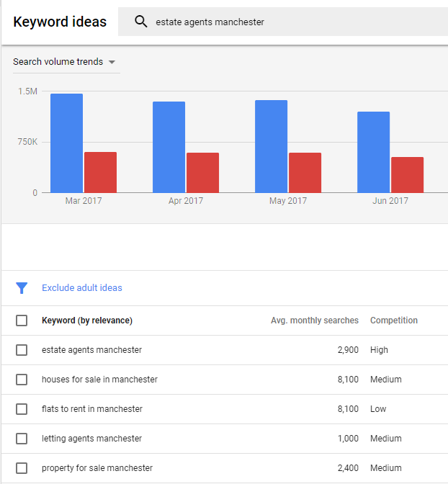This screenshot has height=484, width=448.
Task: Check the estate agents manchester row checkbox
Action: point(22,350)
